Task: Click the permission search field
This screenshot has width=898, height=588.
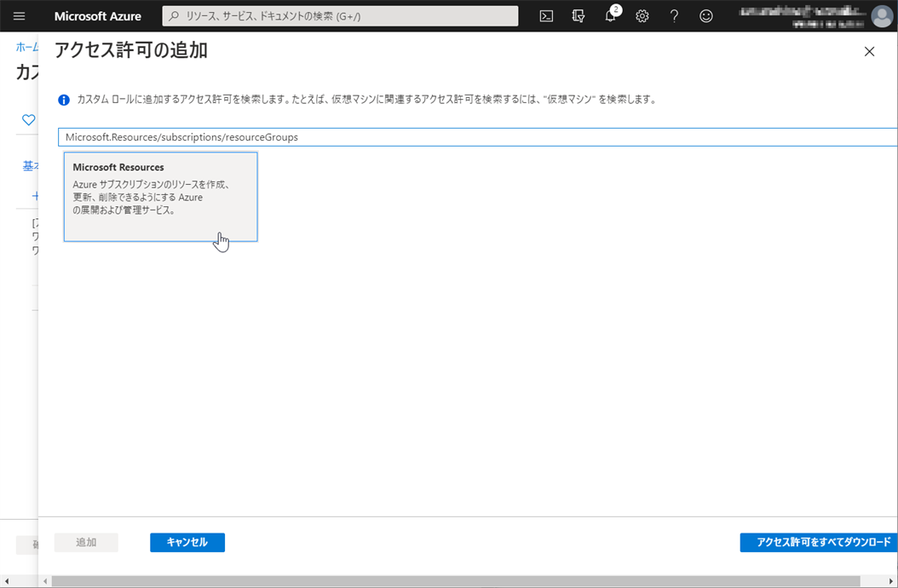Action: (x=478, y=137)
